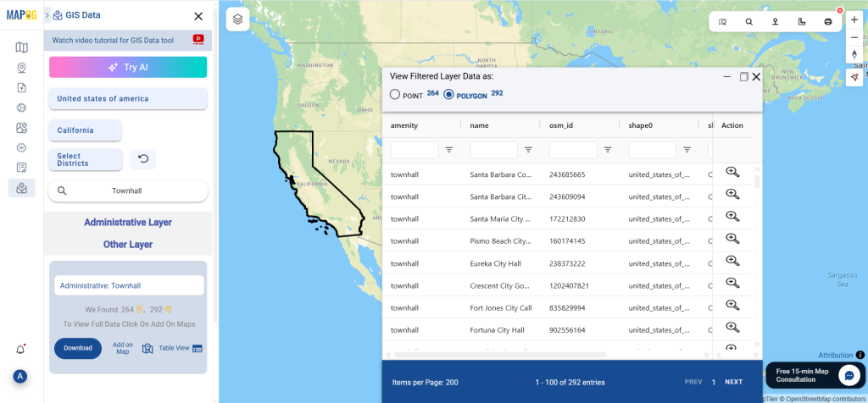Open the osm_id column filter menu

coord(608,150)
